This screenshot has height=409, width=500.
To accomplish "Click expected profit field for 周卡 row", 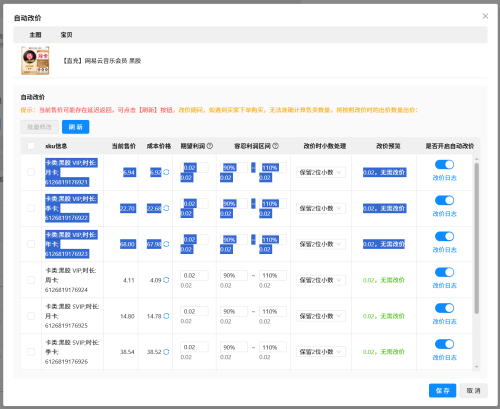I will [x=194, y=276].
